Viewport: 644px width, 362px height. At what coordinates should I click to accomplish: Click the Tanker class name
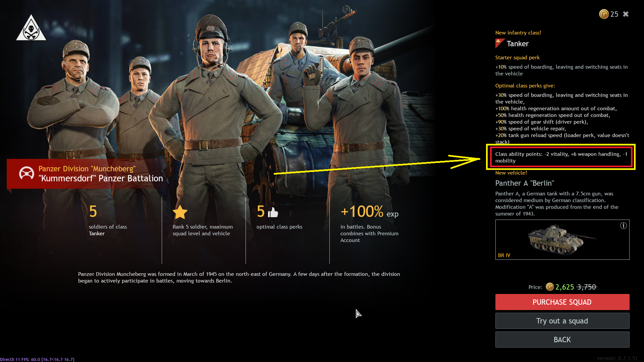coord(518,44)
